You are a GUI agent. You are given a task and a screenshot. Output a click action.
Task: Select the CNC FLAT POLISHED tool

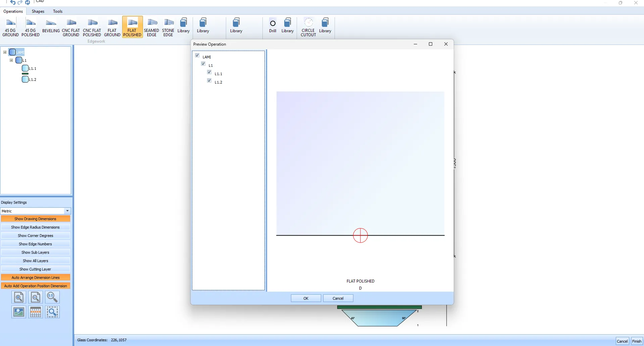[92, 27]
